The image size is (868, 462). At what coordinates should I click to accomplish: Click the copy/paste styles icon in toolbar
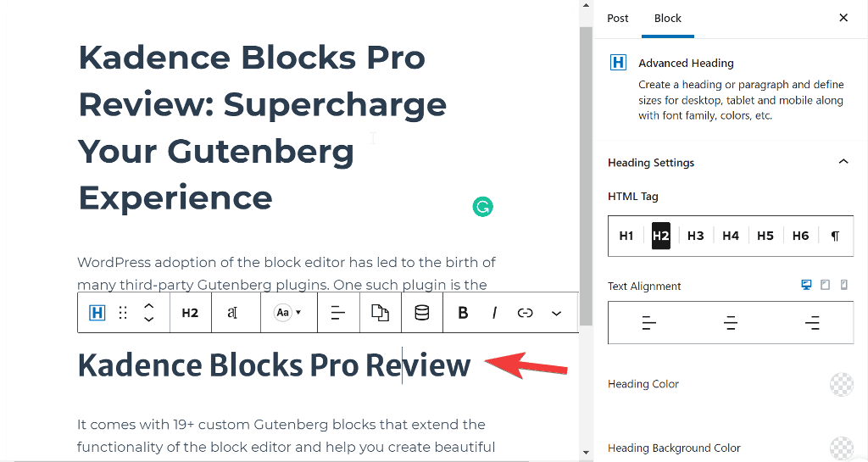coord(381,313)
